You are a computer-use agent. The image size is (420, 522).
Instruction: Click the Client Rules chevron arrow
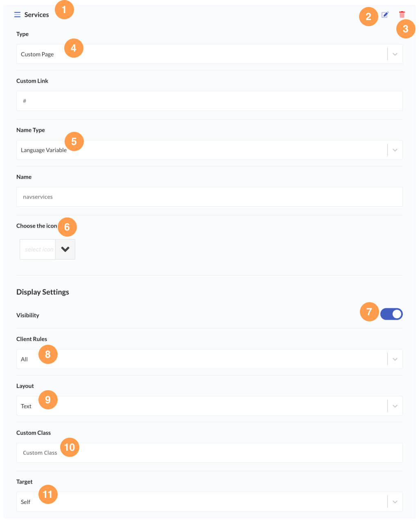tap(395, 359)
